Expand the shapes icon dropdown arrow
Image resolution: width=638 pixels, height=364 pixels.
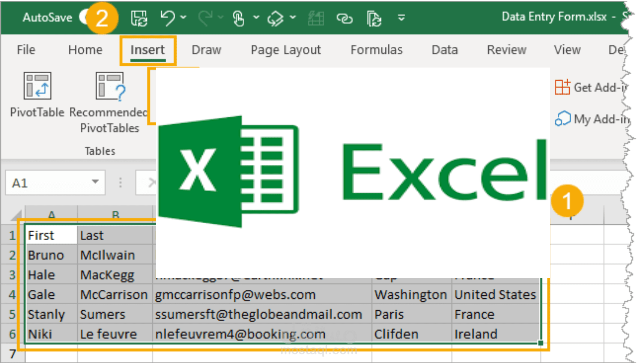click(x=293, y=17)
